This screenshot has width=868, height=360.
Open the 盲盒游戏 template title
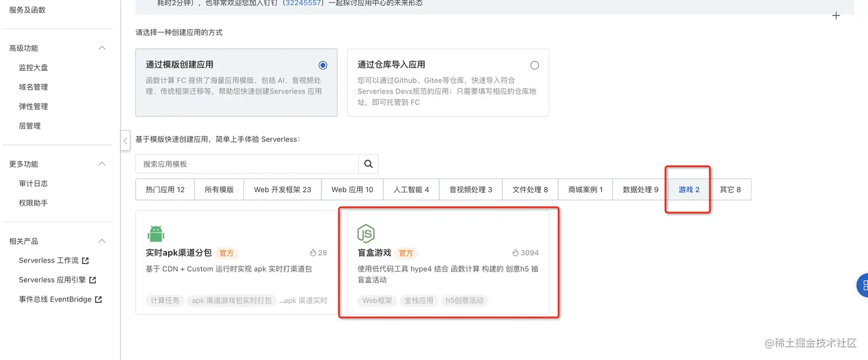pyautogui.click(x=374, y=253)
